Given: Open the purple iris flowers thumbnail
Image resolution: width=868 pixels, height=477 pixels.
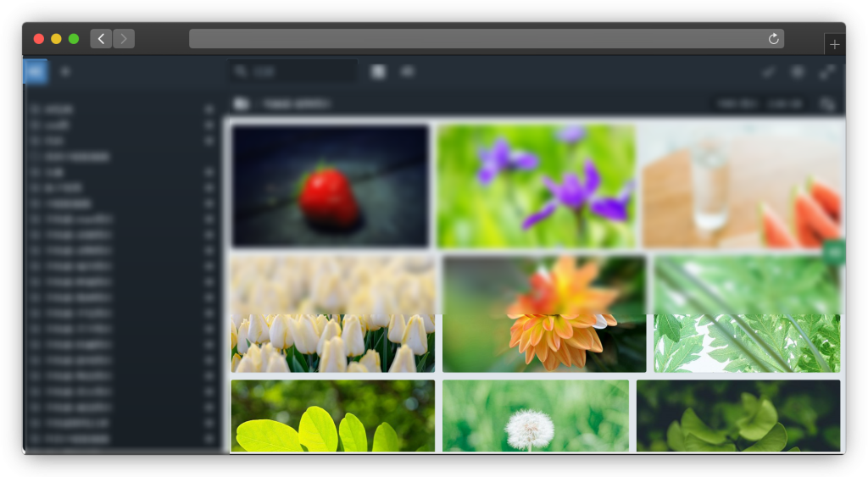Looking at the screenshot, I should 536,186.
